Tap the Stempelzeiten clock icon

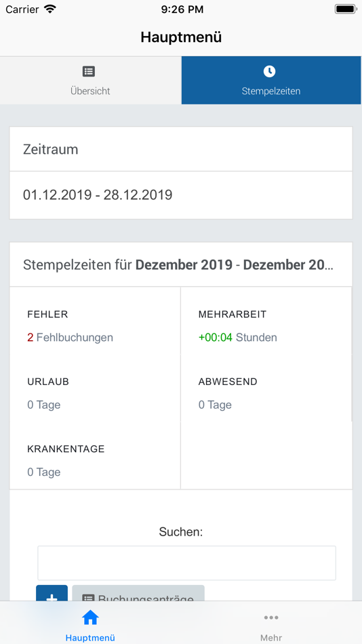(269, 71)
